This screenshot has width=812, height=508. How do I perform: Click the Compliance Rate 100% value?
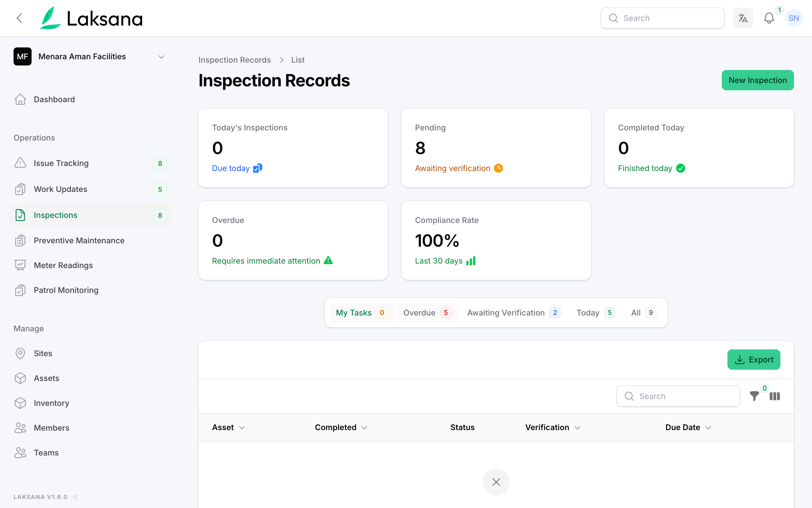coord(437,240)
